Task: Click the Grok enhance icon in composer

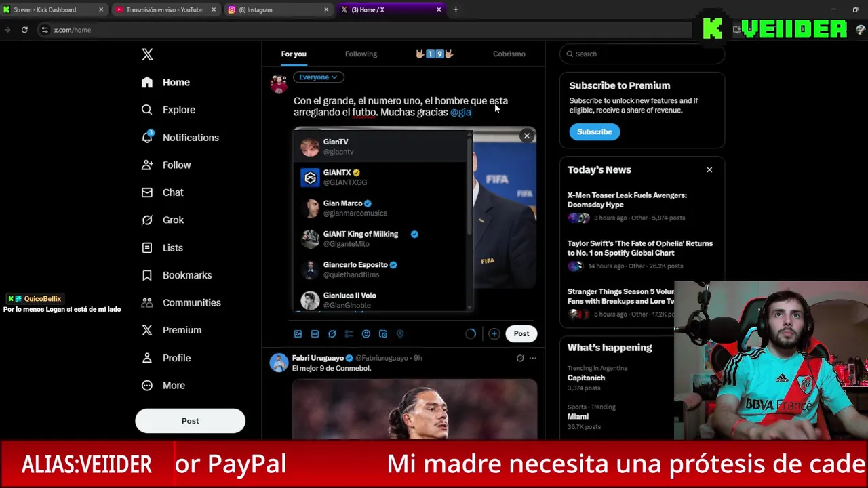Action: pyautogui.click(x=332, y=333)
